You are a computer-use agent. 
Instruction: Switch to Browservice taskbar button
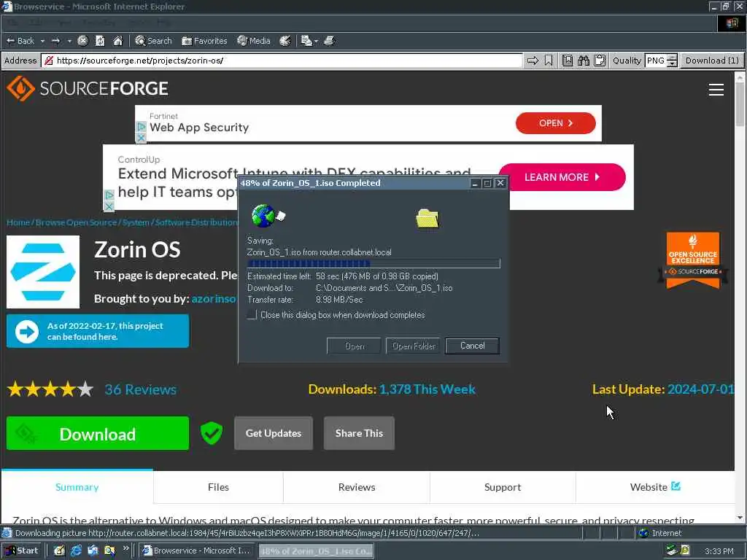click(197, 551)
